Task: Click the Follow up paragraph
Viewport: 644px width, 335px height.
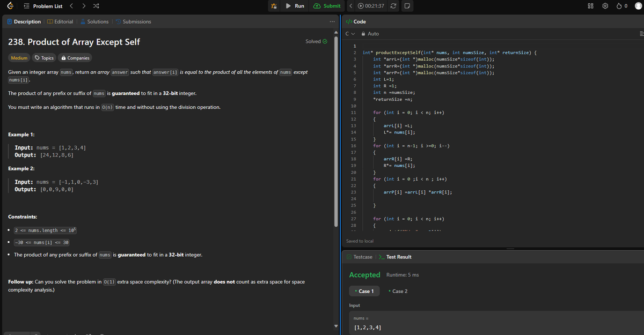Action: pyautogui.click(x=157, y=286)
